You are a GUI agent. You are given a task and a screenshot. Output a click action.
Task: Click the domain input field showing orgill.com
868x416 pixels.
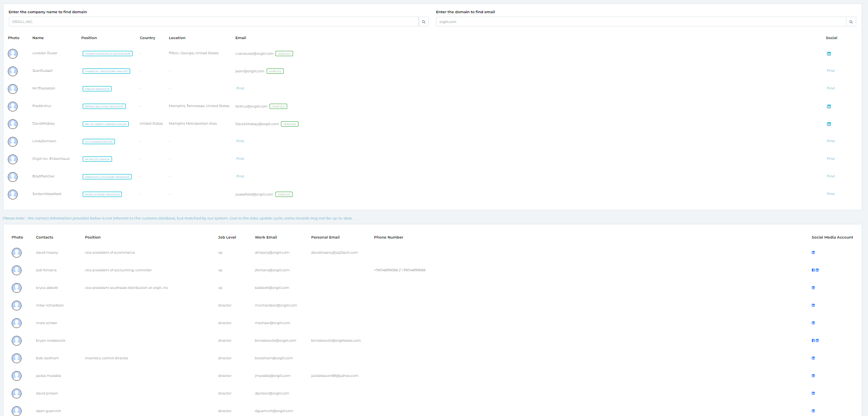(x=640, y=22)
